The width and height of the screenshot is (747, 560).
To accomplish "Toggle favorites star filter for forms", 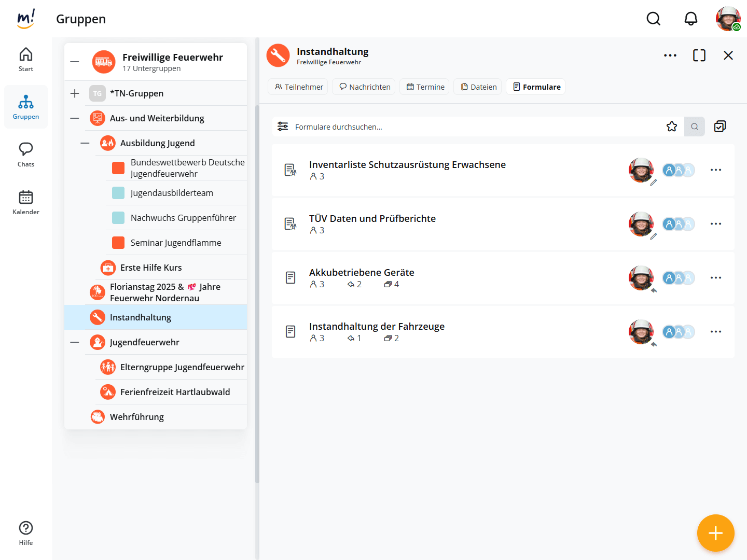I will tap(671, 127).
